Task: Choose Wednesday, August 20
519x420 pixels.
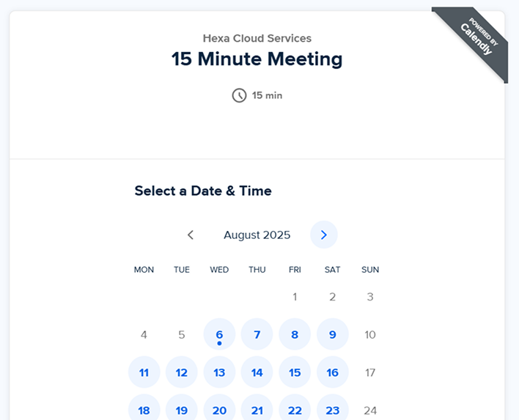Action: pyautogui.click(x=219, y=409)
